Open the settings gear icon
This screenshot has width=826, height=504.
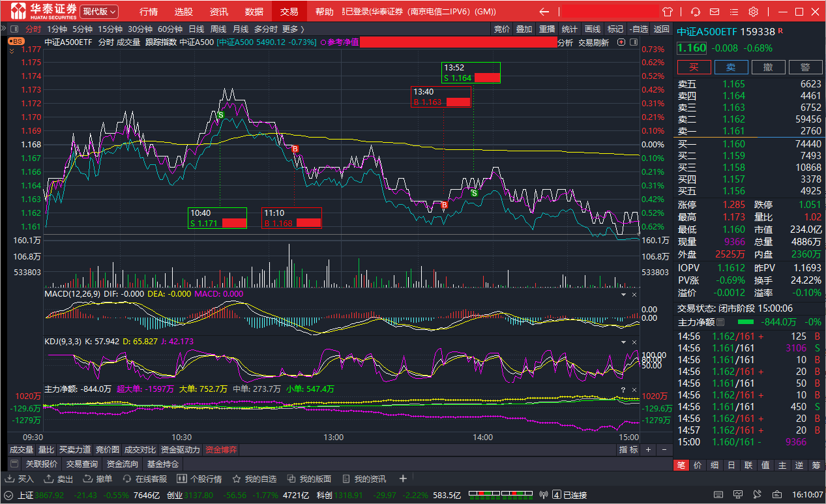click(x=754, y=12)
